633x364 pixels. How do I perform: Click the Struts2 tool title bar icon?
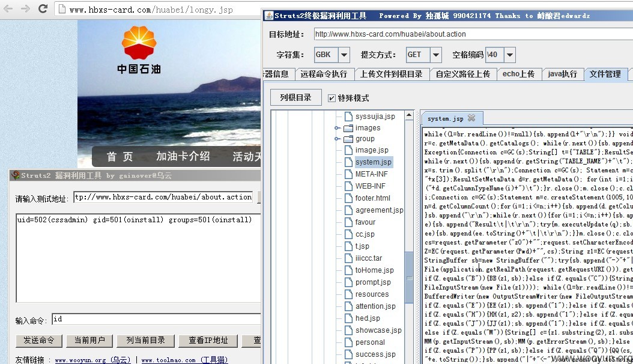268,16
